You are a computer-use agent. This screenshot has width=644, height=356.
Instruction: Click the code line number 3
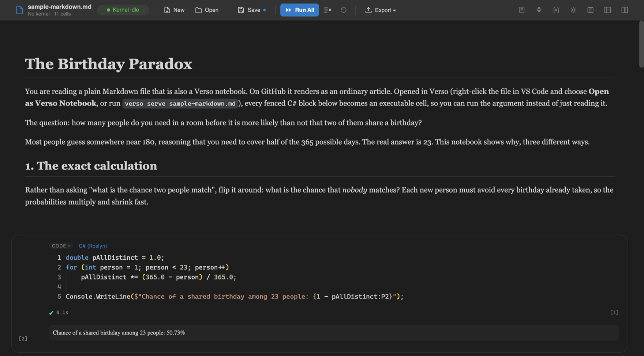click(x=59, y=277)
